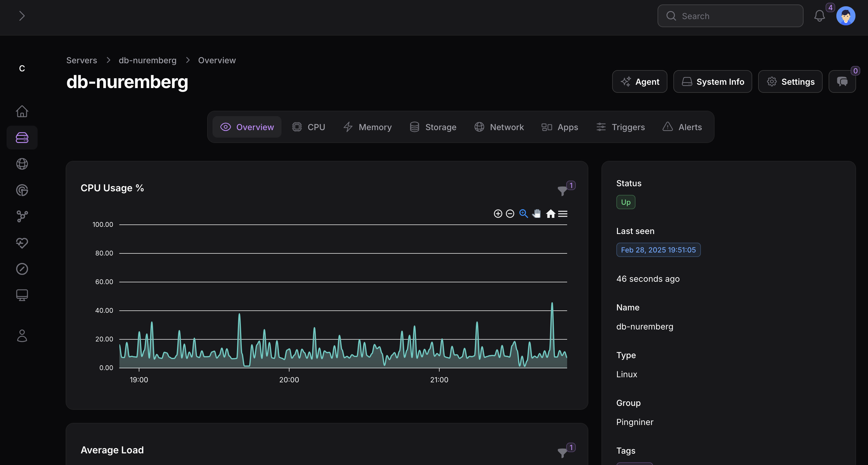Open Average Load filter funnel
The width and height of the screenshot is (868, 465).
(562, 452)
